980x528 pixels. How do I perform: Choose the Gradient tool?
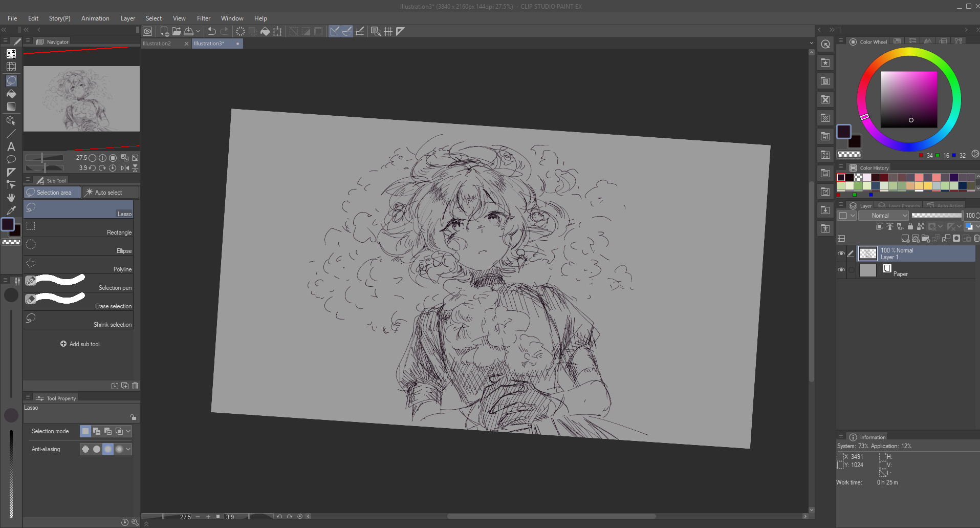11,107
